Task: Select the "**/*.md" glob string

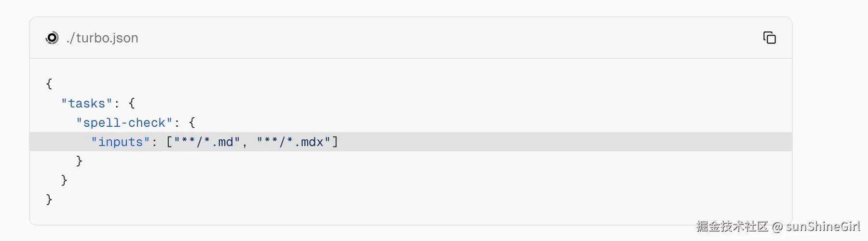Action: pos(207,142)
